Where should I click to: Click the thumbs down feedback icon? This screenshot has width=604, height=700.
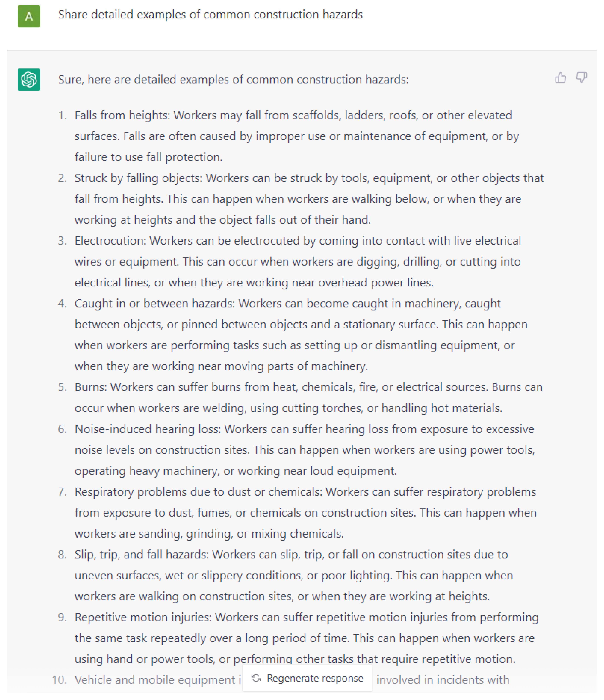581,78
